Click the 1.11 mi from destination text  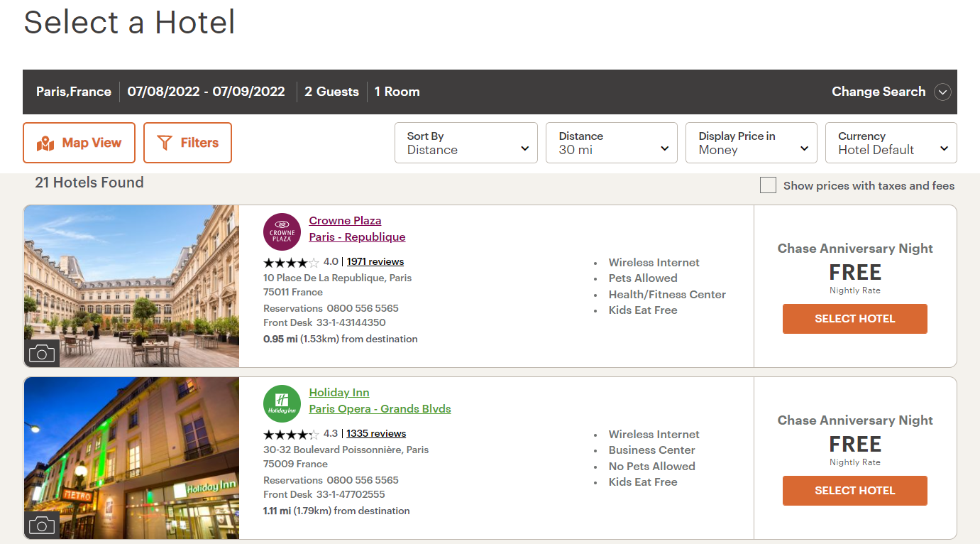click(336, 511)
